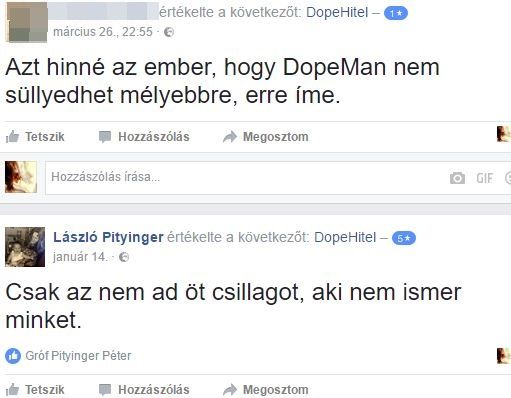Share the first review via Megosztom
The width and height of the screenshot is (511, 398).
pyautogui.click(x=266, y=137)
